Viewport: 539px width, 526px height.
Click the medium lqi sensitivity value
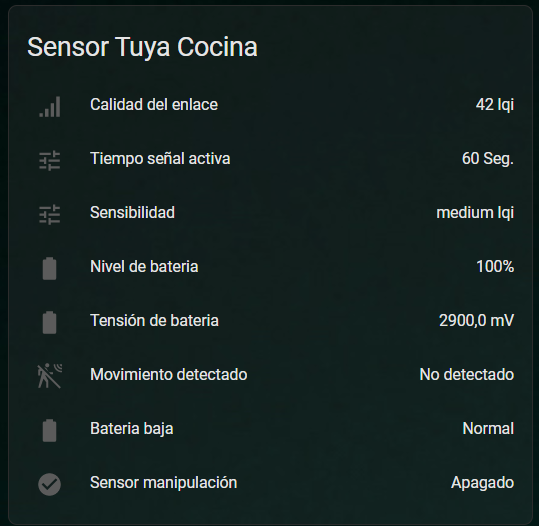coord(475,213)
